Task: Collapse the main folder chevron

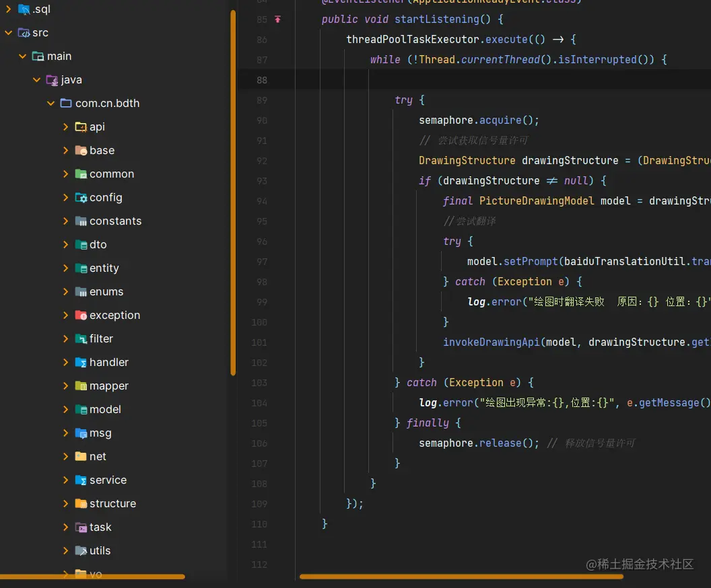Action: point(22,56)
